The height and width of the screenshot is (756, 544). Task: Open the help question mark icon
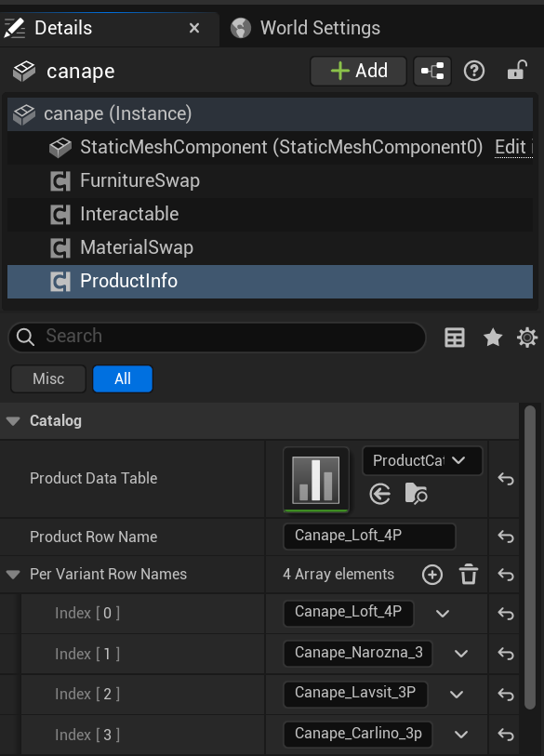(x=474, y=72)
